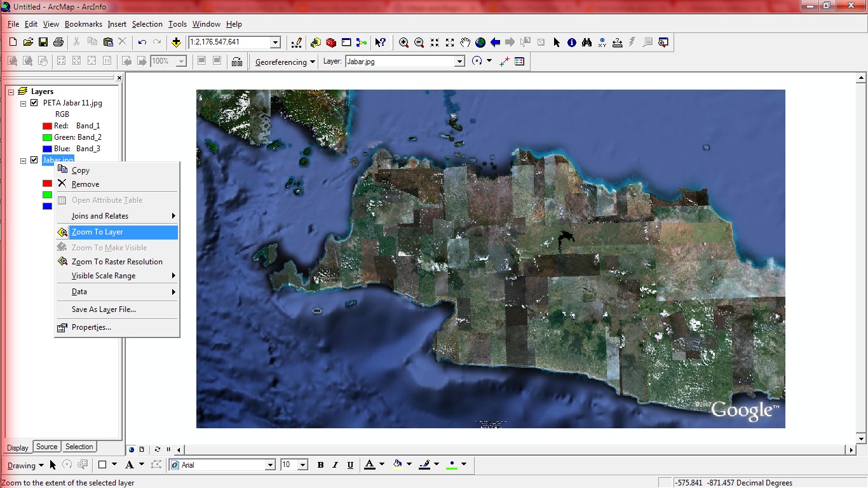Open the Identify tool
This screenshot has width=868, height=488.
(x=571, y=43)
